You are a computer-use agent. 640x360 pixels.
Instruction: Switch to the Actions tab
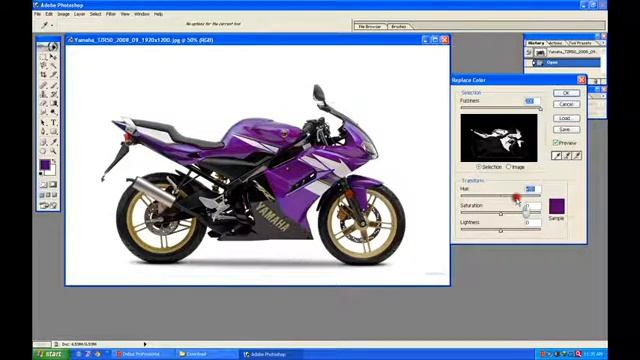(x=556, y=43)
